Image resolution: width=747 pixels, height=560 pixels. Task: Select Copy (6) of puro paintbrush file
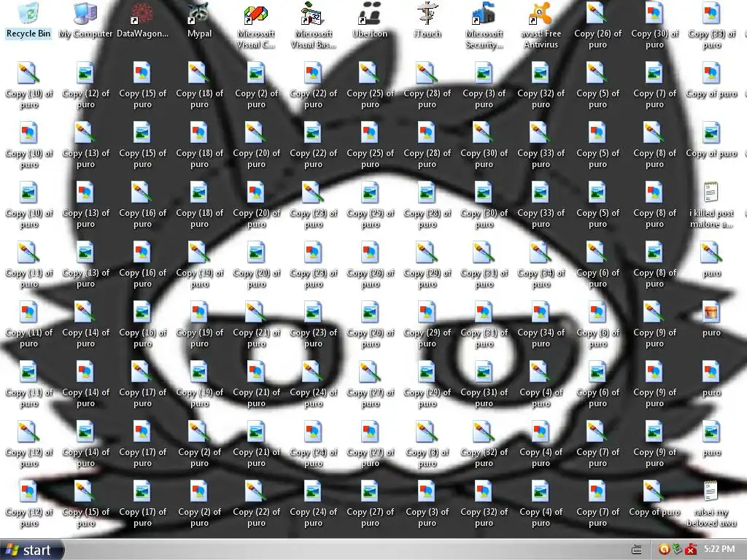597,264
